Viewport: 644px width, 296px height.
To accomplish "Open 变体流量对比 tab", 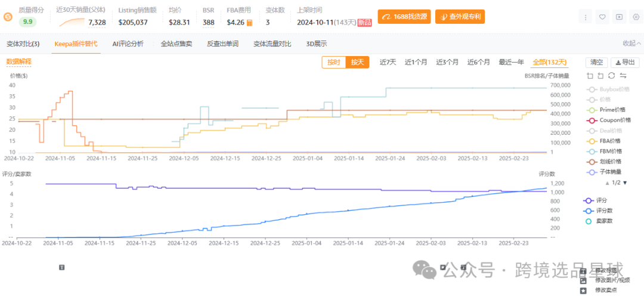I will click(273, 44).
